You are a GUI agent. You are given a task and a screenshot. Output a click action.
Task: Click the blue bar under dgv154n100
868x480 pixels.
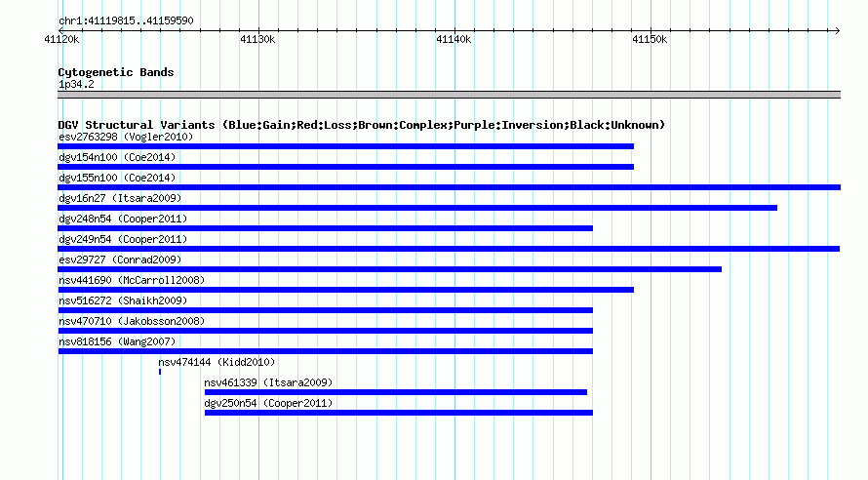click(x=346, y=167)
